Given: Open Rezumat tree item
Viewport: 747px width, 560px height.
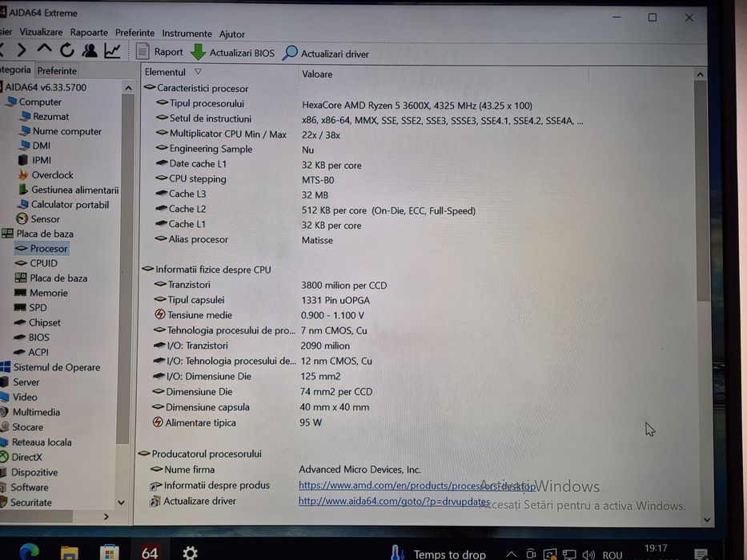Looking at the screenshot, I should coord(45,117).
